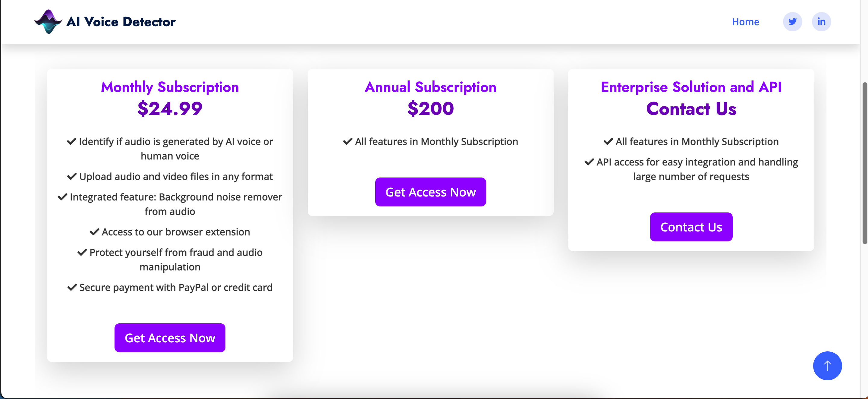
Task: Expand the Annual Subscription feature list
Action: click(x=431, y=141)
